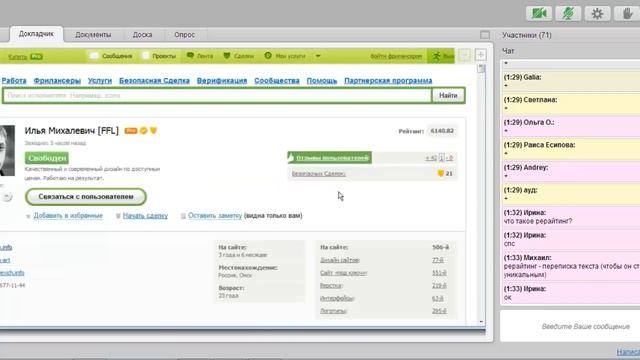Open Отзывы пользователей green bar
640x360 pixels.
[x=329, y=158]
